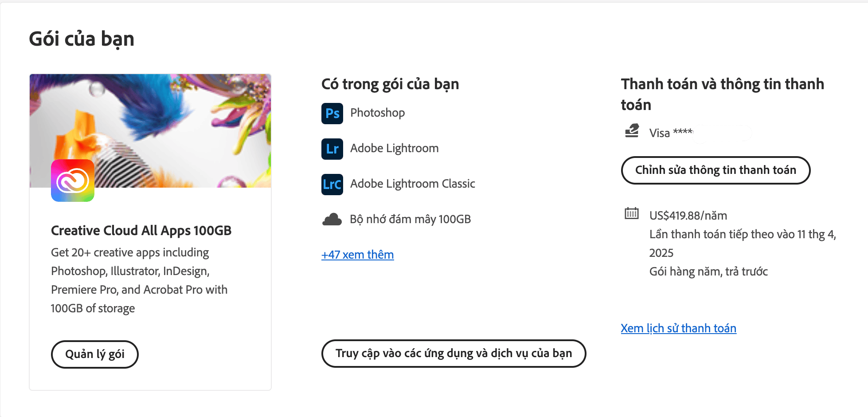Click the Creative Cloud All Apps 100GB title
The width and height of the screenshot is (868, 417).
(141, 230)
